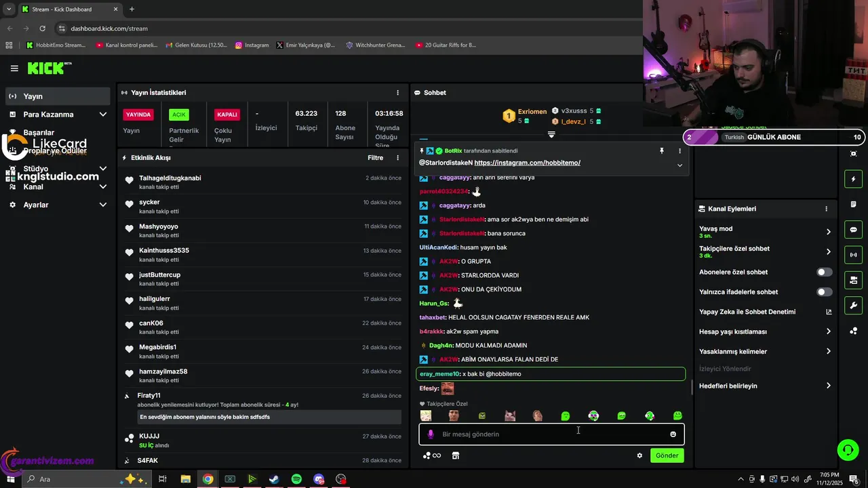Click the green AÇIK partner revenue badge

(x=179, y=115)
